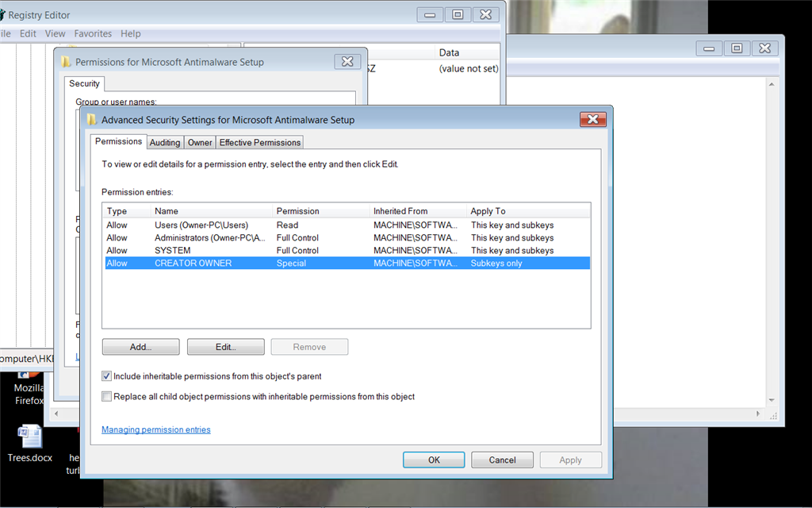Select the 'Administrators (Owner-PC\A...' entry
This screenshot has height=508, width=812.
[x=347, y=238]
